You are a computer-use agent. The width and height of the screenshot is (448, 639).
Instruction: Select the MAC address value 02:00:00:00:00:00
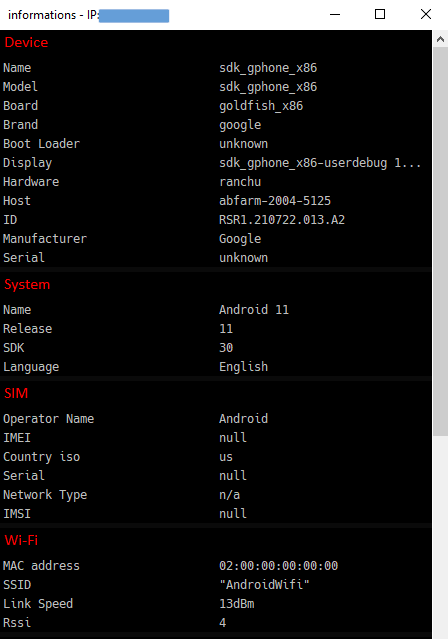(278, 566)
